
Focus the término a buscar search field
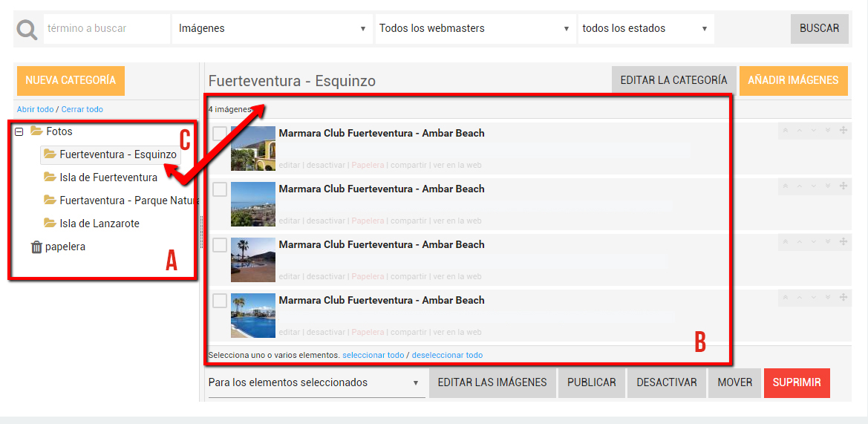click(x=107, y=29)
